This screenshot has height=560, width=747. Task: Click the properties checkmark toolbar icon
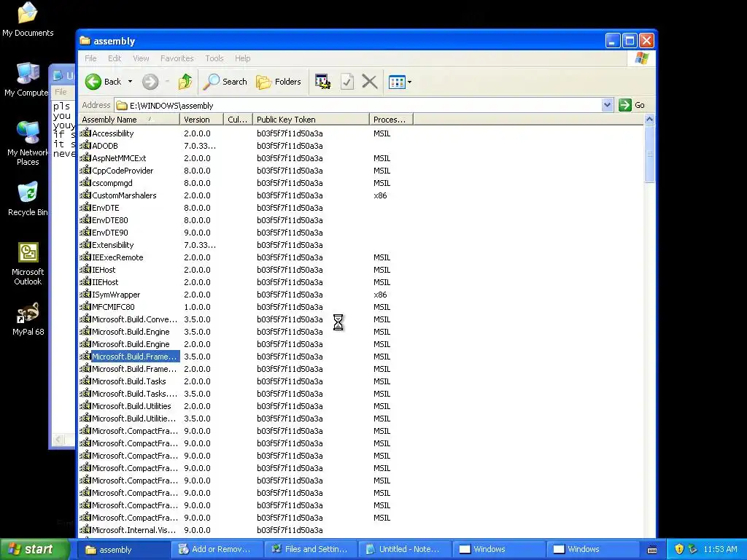tap(347, 82)
